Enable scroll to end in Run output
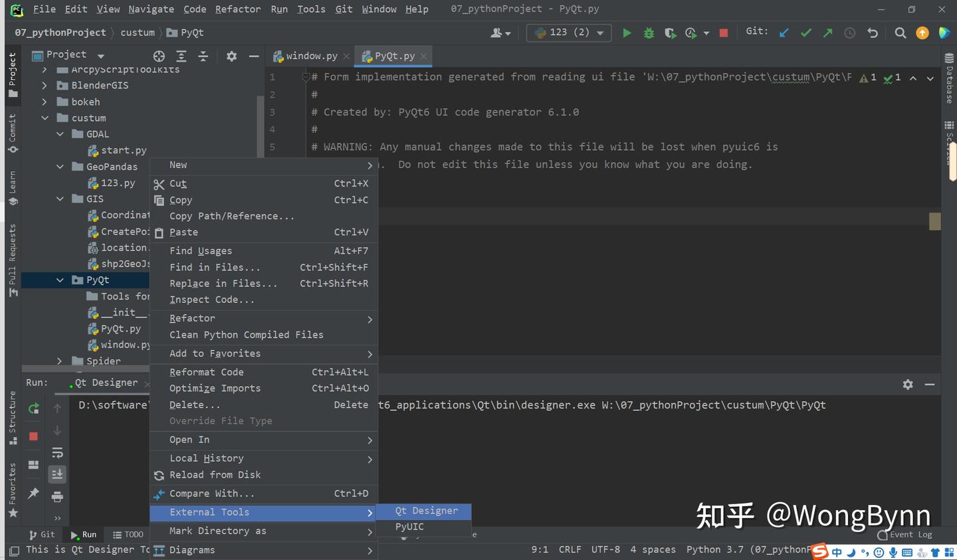Viewport: 957px width, 560px height. 57,474
